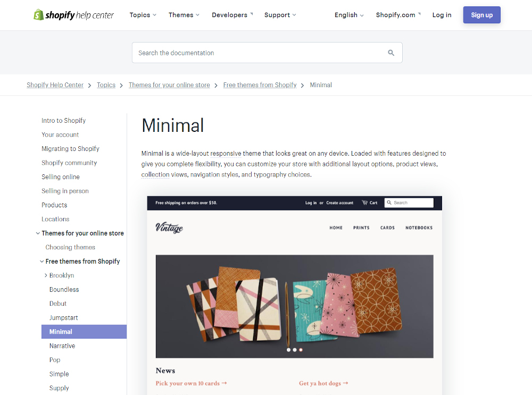Open Migrating to Shopify sidebar item
532x395 pixels.
click(x=70, y=149)
